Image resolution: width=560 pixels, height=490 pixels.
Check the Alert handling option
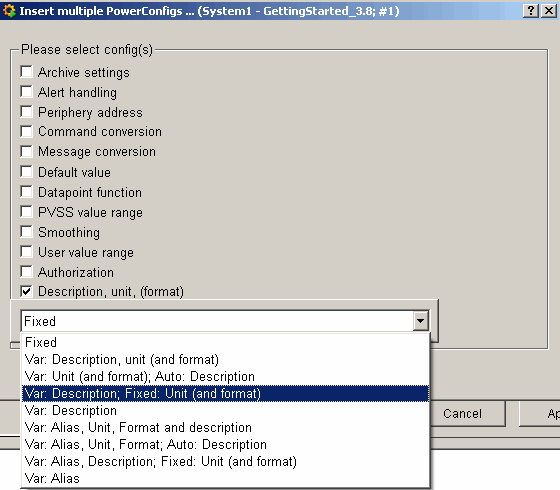coord(26,92)
